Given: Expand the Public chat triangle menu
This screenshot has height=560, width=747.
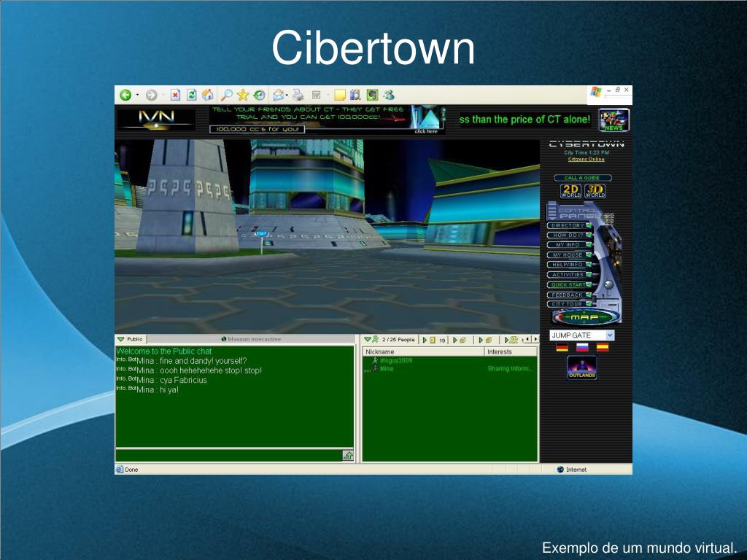Looking at the screenshot, I should point(121,340).
